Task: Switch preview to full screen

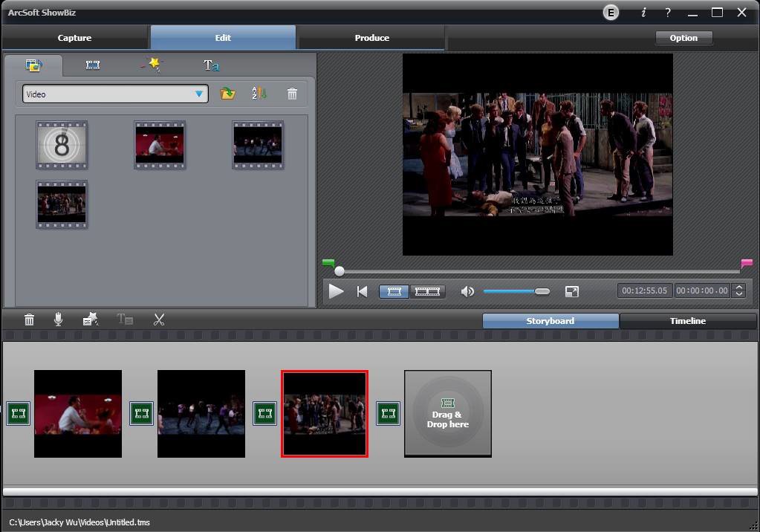Action: tap(571, 291)
